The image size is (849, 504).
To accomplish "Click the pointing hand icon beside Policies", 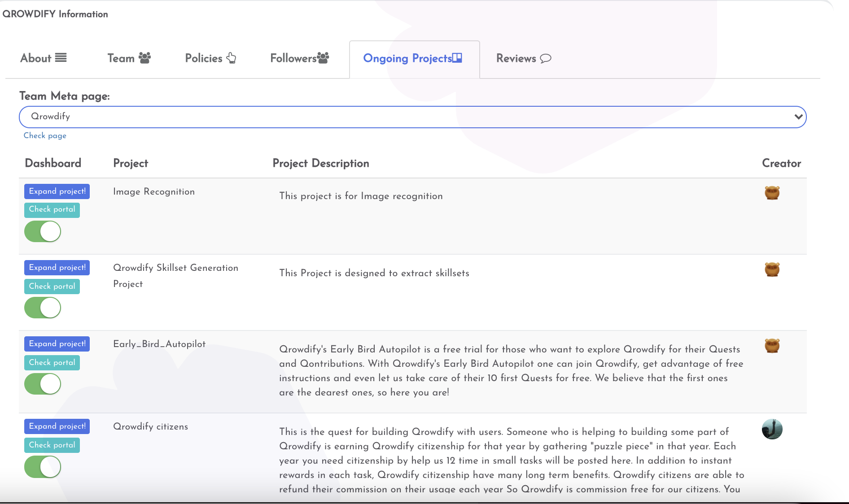I will tap(231, 58).
